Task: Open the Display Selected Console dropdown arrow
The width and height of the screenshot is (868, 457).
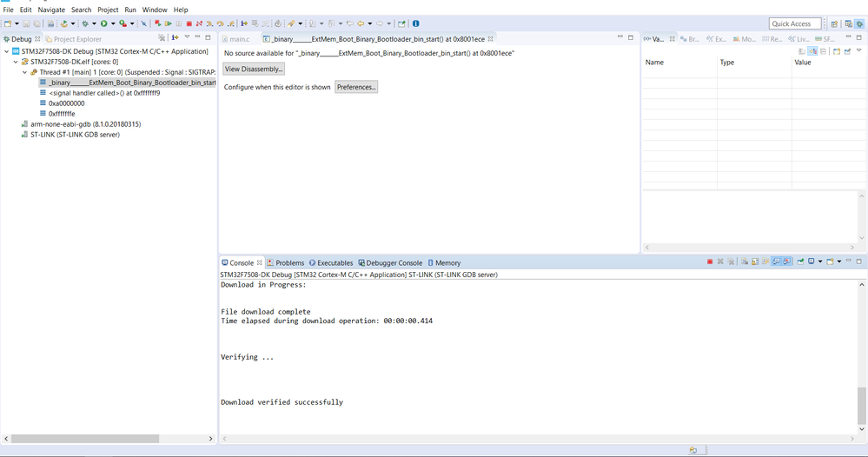Action: point(820,262)
